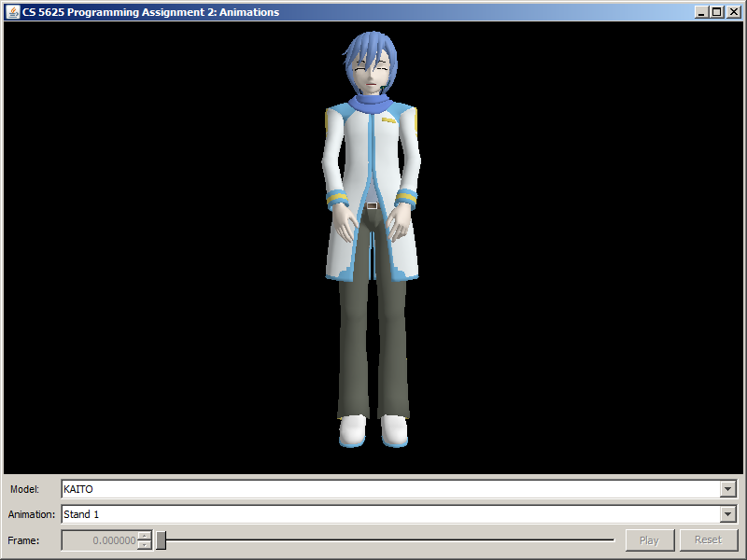Expand the Model dropdown arrow
The height and width of the screenshot is (560, 747).
(x=728, y=489)
